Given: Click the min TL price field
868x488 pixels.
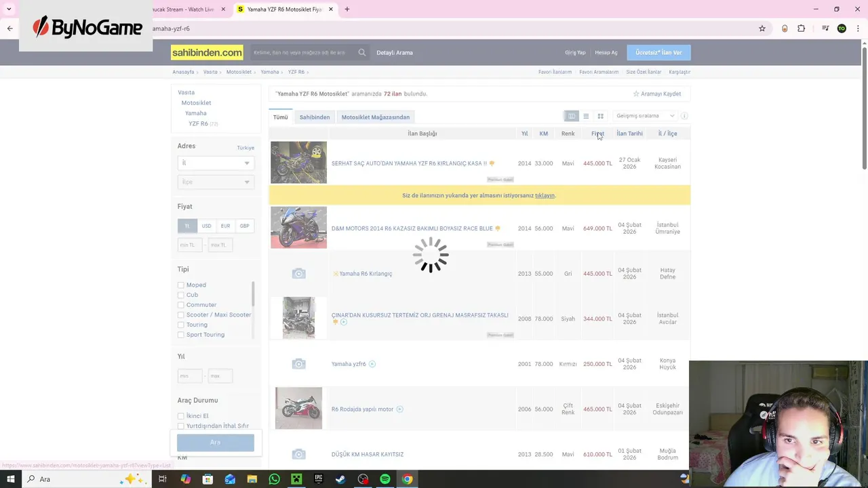Looking at the screenshot, I should [190, 245].
